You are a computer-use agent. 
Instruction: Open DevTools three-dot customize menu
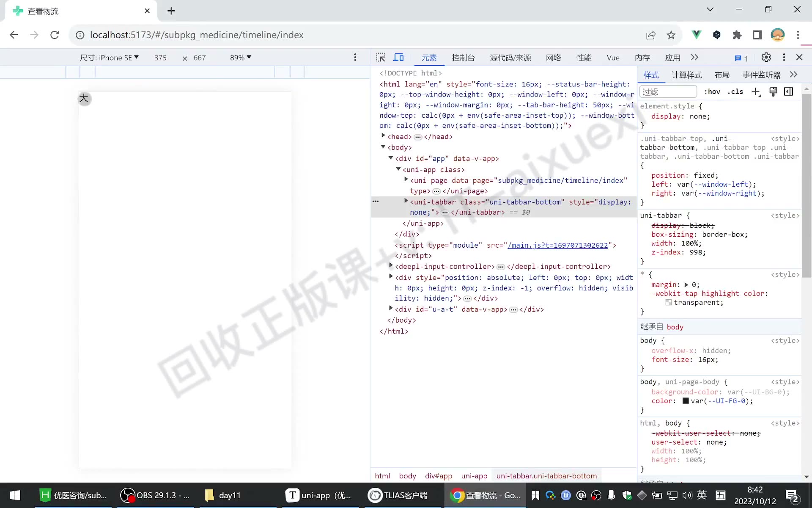tap(784, 58)
